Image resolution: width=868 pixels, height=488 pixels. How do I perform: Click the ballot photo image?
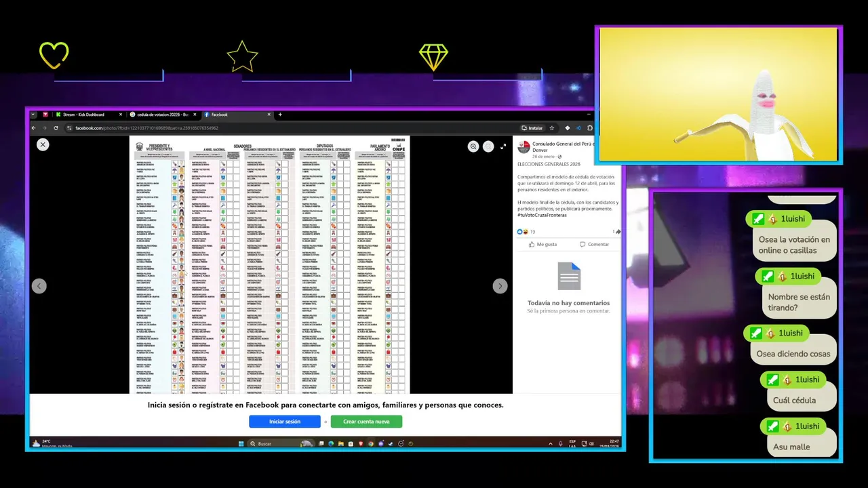point(270,264)
